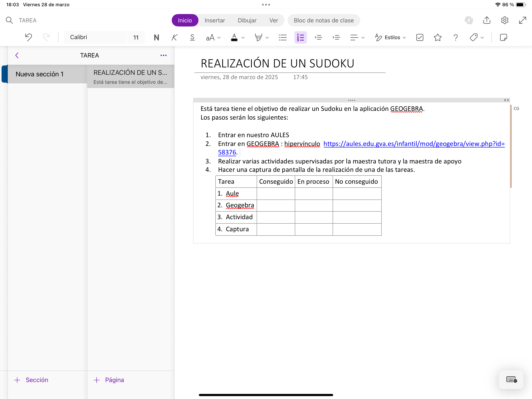Insert a To Do tag checkmark
The width and height of the screenshot is (532, 399).
(419, 37)
